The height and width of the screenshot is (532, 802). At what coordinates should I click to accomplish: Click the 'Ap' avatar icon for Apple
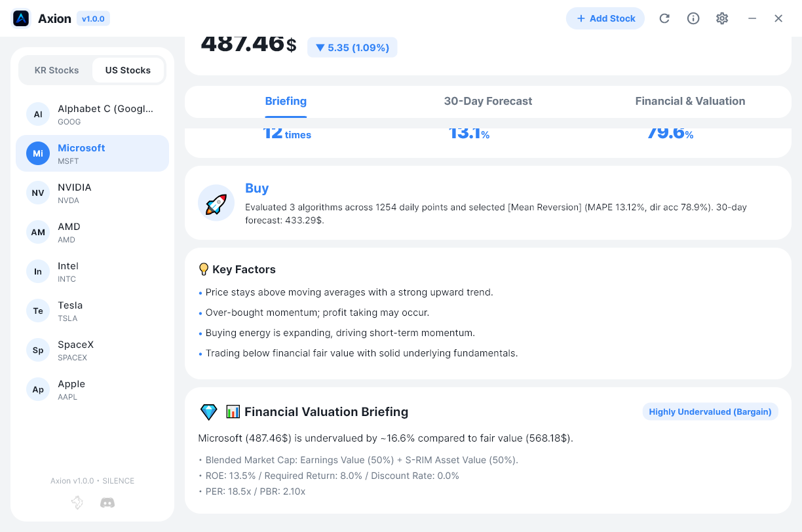coord(38,389)
